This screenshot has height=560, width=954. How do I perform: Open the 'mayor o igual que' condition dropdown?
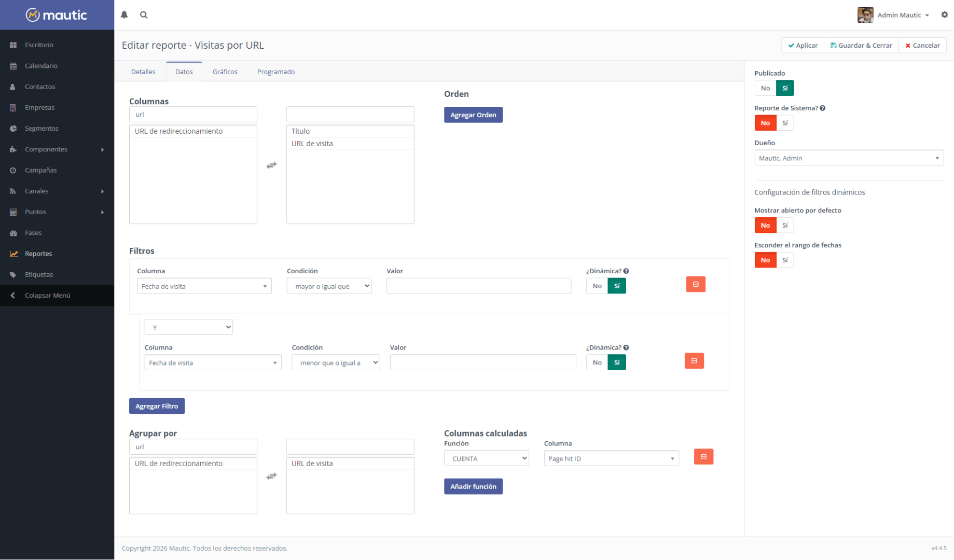pyautogui.click(x=329, y=286)
